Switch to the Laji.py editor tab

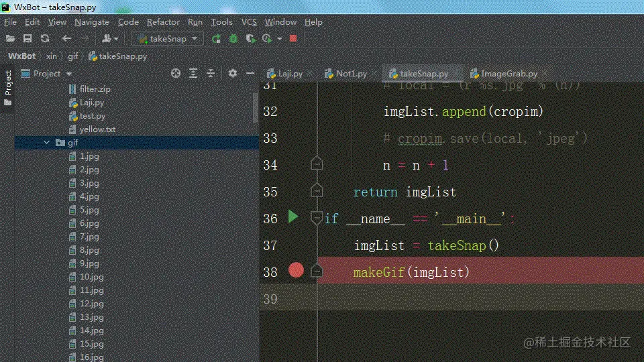[x=285, y=74]
